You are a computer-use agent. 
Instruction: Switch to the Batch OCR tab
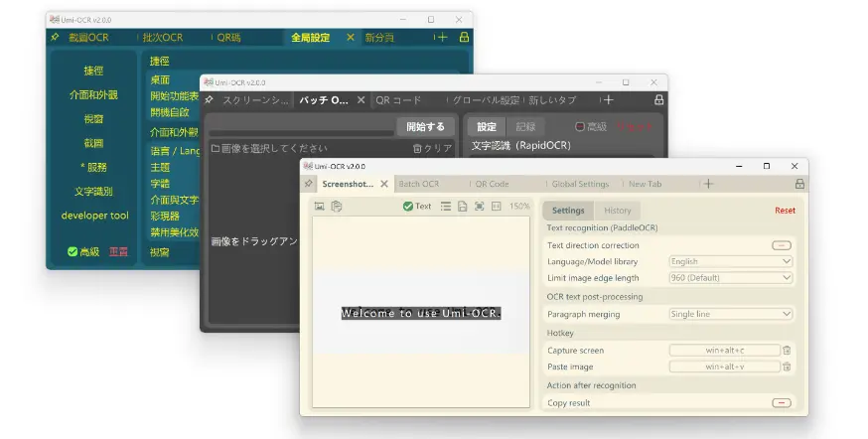pyautogui.click(x=419, y=184)
